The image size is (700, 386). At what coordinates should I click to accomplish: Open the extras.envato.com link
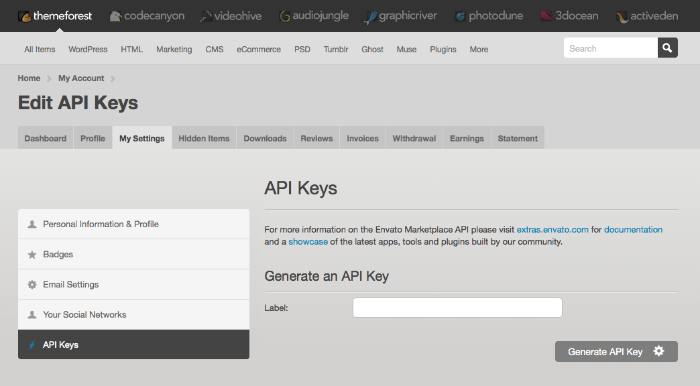(x=553, y=229)
